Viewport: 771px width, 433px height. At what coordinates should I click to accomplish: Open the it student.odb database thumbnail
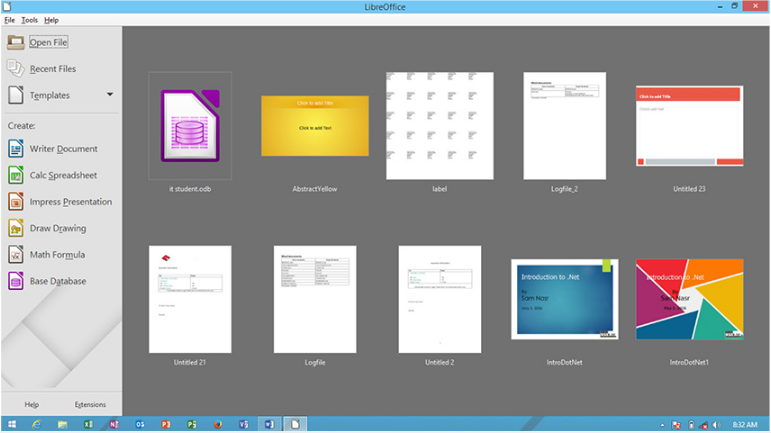[x=190, y=126]
